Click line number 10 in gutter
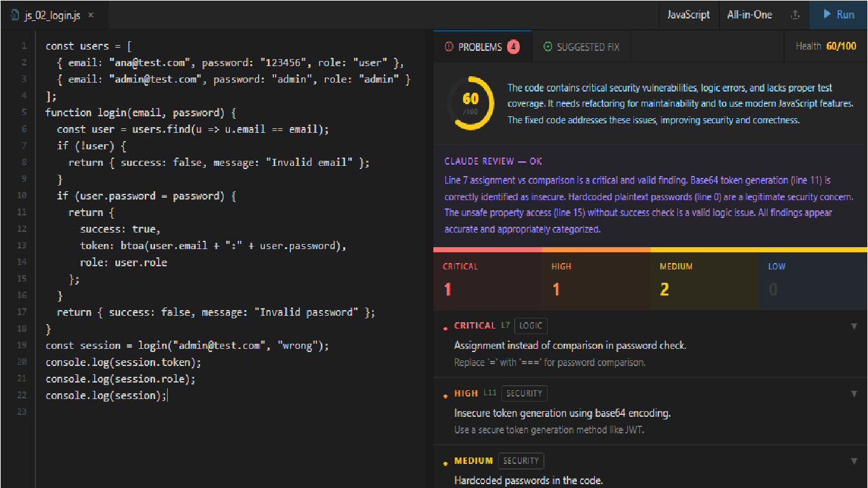 (23, 196)
